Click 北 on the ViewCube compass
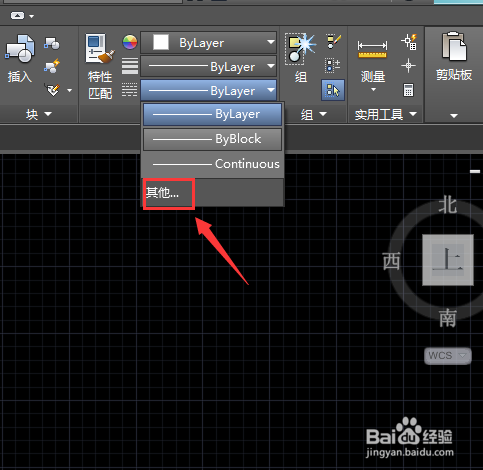The width and height of the screenshot is (483, 470). [x=447, y=205]
